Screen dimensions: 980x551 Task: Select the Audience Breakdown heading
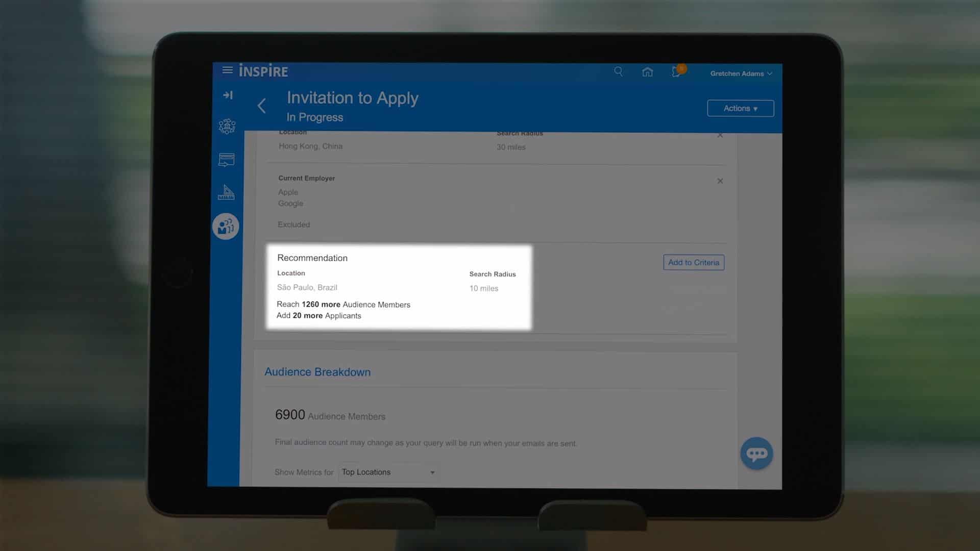point(317,372)
